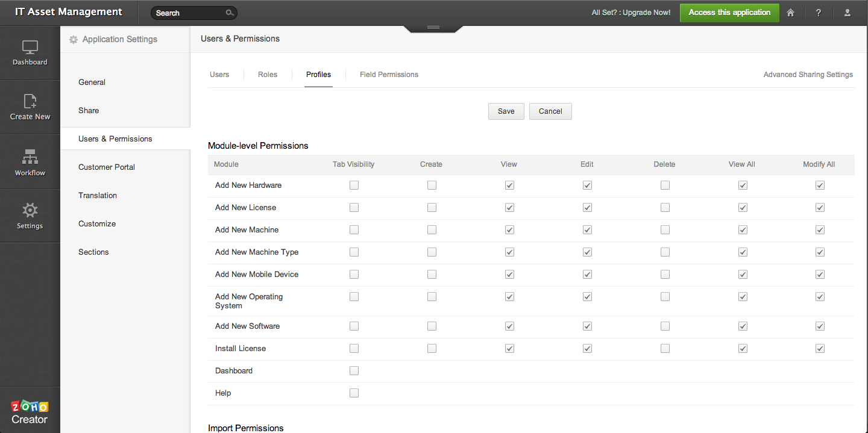Viewport: 868px width, 433px height.
Task: Open the Settings gear in sidebar
Action: (x=30, y=211)
